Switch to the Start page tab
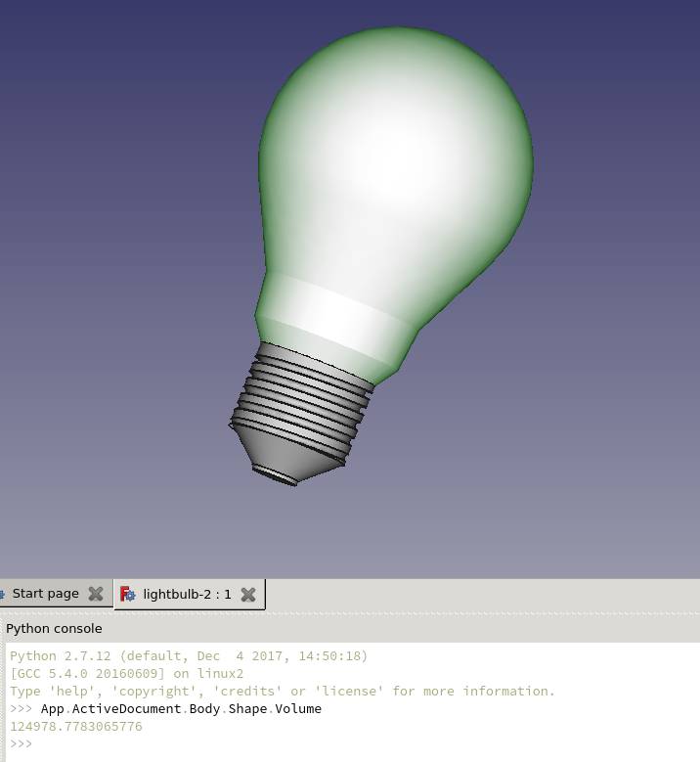 (45, 594)
